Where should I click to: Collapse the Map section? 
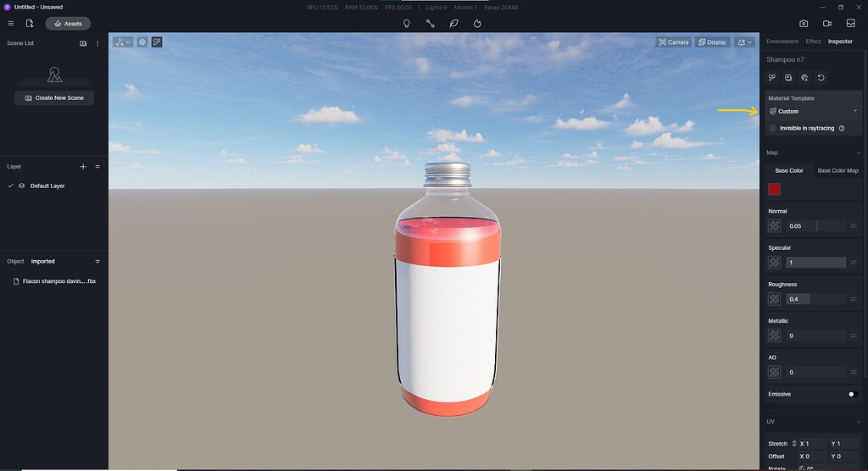[x=859, y=152]
